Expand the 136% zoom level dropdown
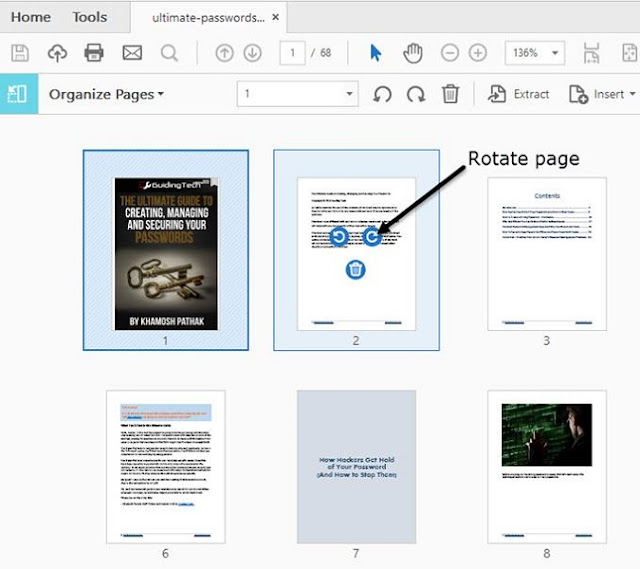Screen dimensions: 640x569 [555, 53]
